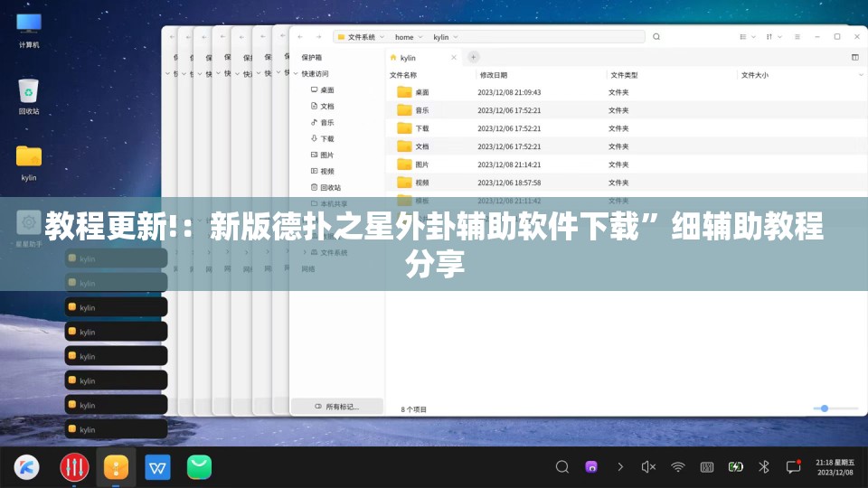Open the purple tray app icon

click(591, 467)
